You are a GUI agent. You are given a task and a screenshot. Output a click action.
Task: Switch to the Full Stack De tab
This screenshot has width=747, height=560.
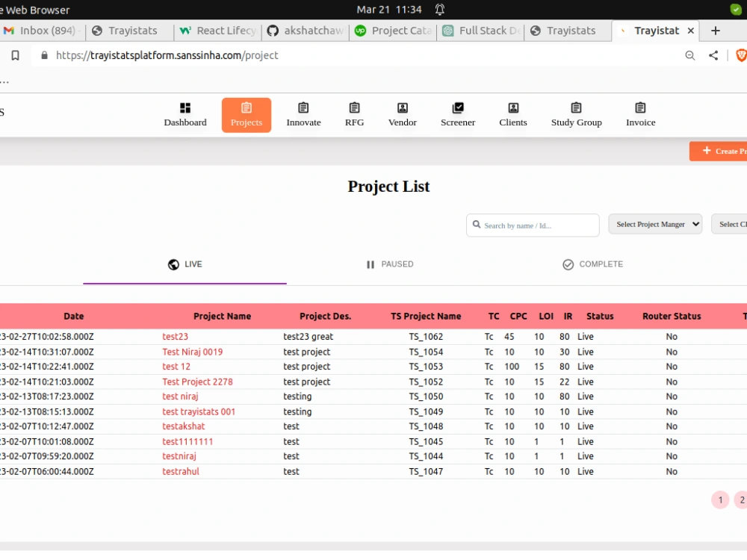click(x=480, y=31)
